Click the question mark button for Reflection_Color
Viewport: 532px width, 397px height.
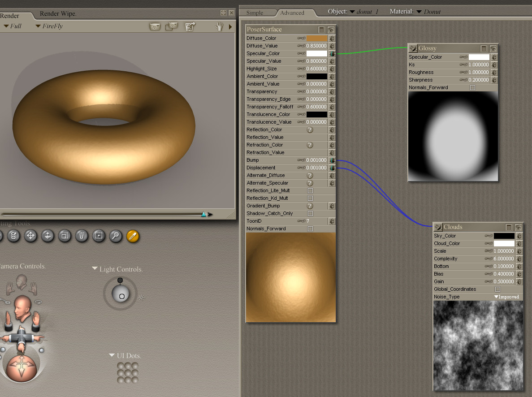[310, 130]
